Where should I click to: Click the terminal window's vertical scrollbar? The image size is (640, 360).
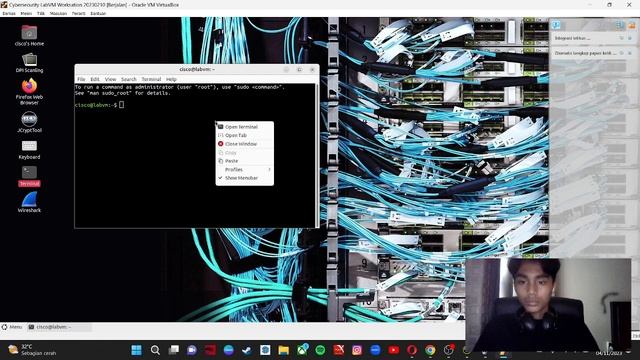click(x=318, y=155)
